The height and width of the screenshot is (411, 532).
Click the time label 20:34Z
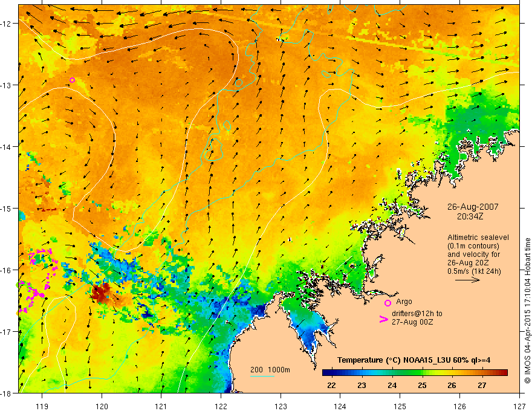click(x=470, y=216)
